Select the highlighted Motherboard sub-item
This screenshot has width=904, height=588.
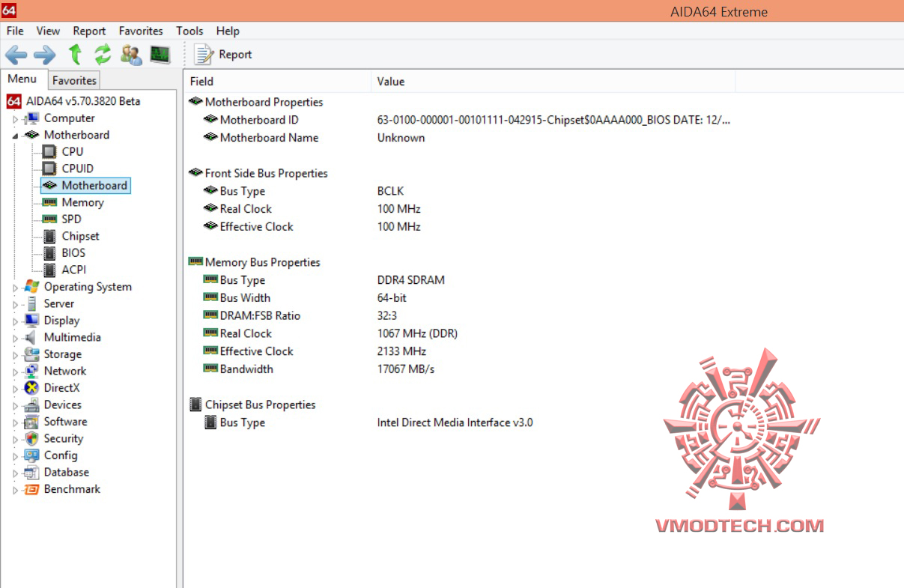tap(85, 185)
